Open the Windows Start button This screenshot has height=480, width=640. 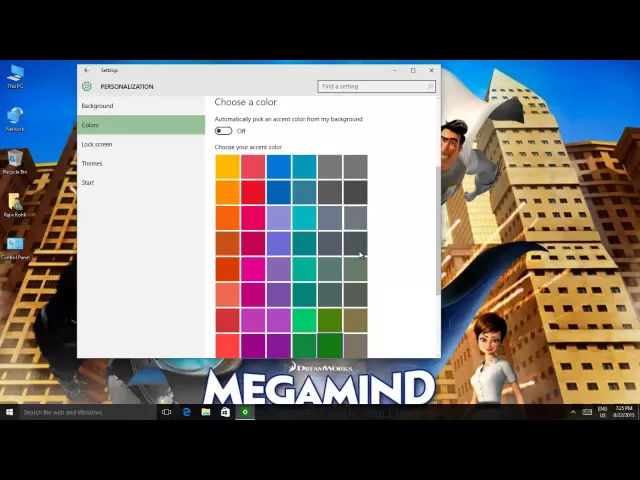9,412
